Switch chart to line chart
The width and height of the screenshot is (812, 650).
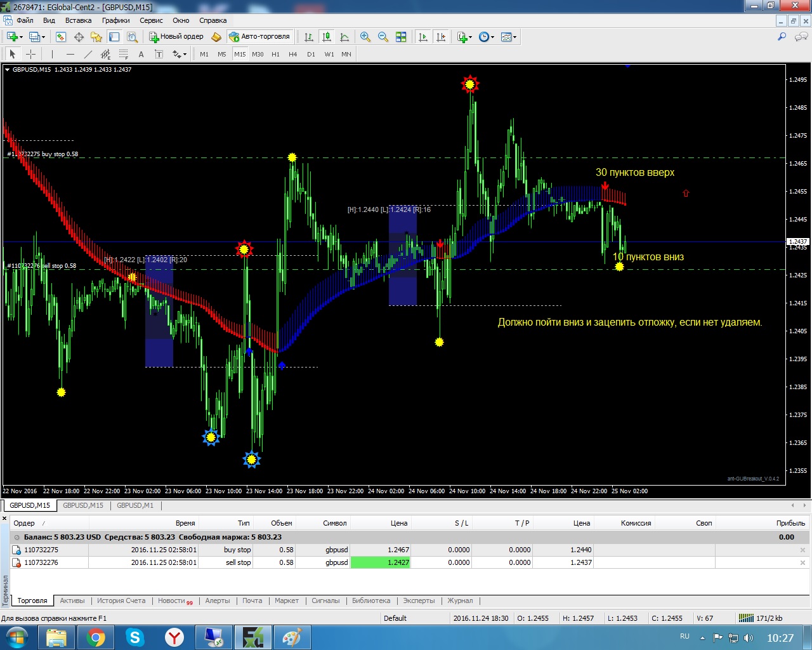pos(344,37)
